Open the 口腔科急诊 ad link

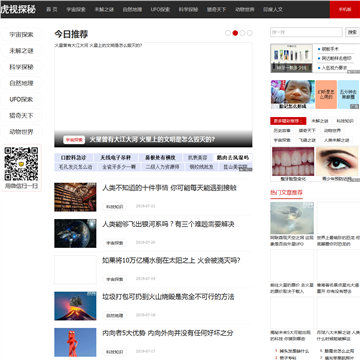73,158
